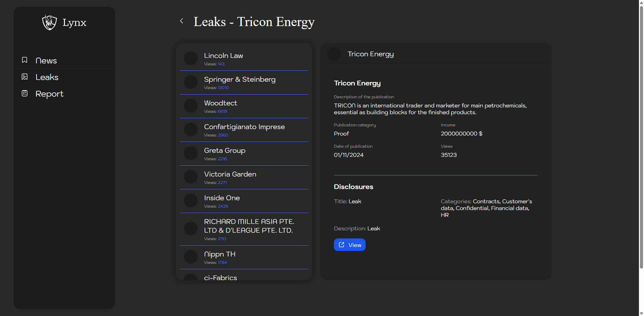Click the external-link icon in View button
This screenshot has height=316, width=644.
(342, 245)
